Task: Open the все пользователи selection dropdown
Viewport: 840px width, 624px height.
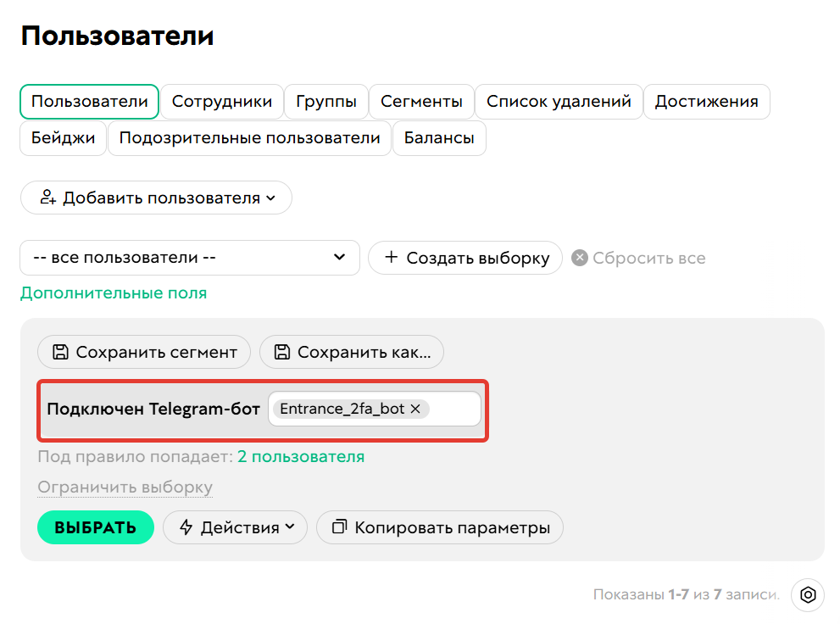Action: (x=188, y=257)
